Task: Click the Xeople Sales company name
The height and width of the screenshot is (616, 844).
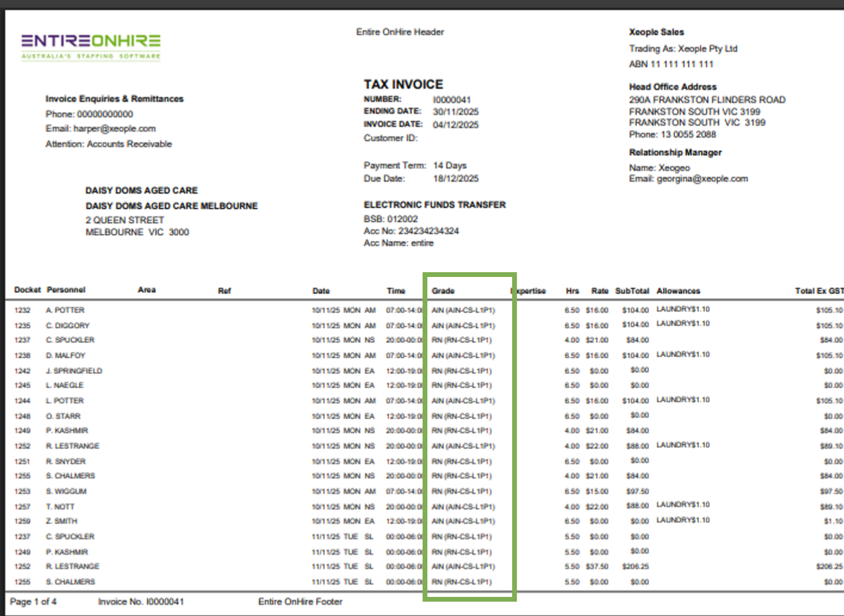Action: coord(656,32)
